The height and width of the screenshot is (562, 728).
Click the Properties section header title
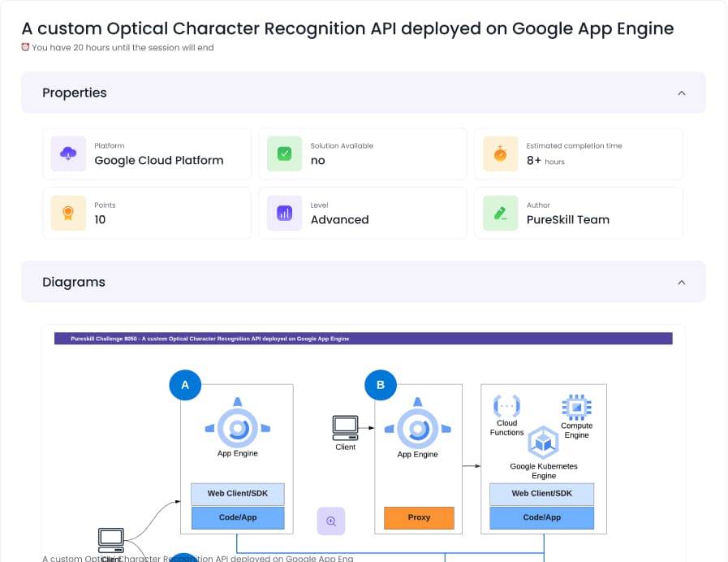coord(75,93)
